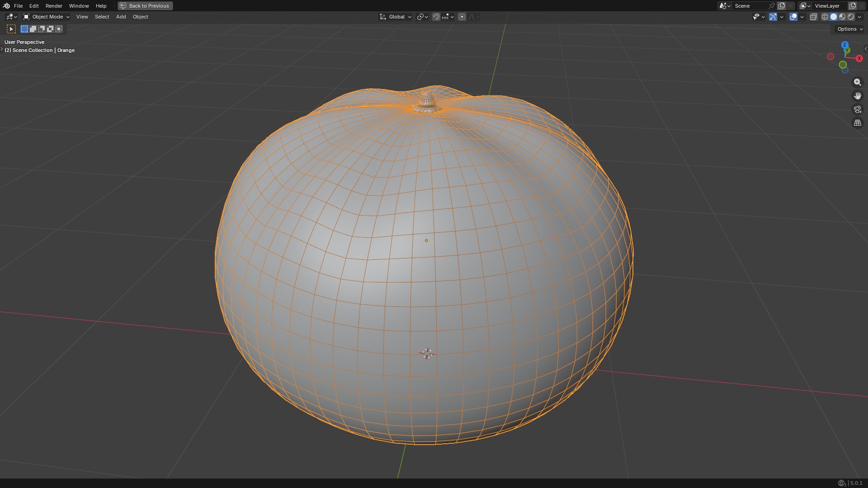Image resolution: width=868 pixels, height=488 pixels.
Task: Open the Object Mode dropdown
Action: pos(46,17)
